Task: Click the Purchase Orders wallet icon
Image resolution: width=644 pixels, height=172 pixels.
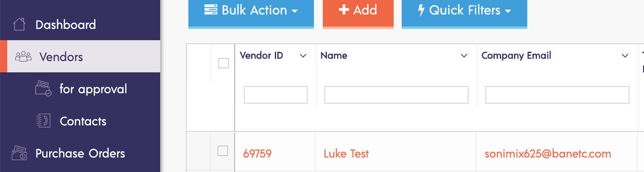Action: 19,153
